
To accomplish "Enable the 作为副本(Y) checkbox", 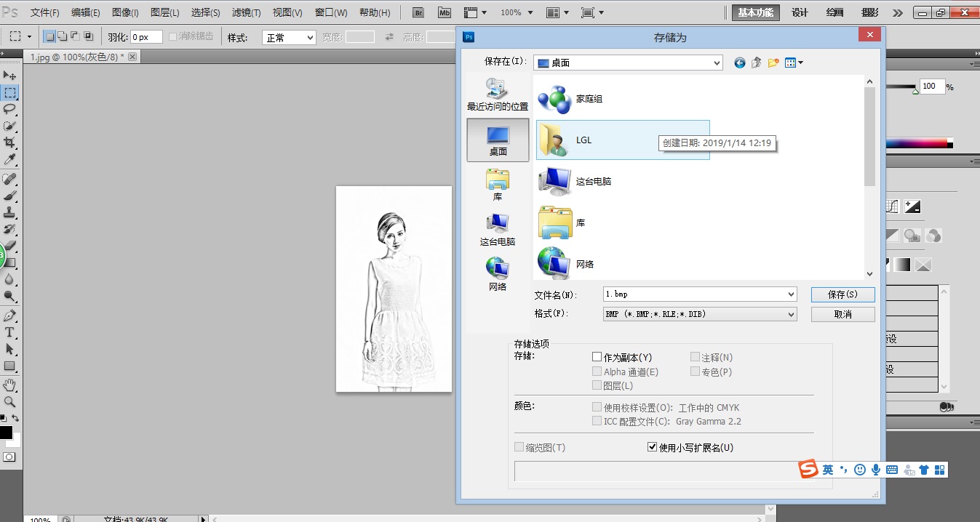I will (597, 357).
